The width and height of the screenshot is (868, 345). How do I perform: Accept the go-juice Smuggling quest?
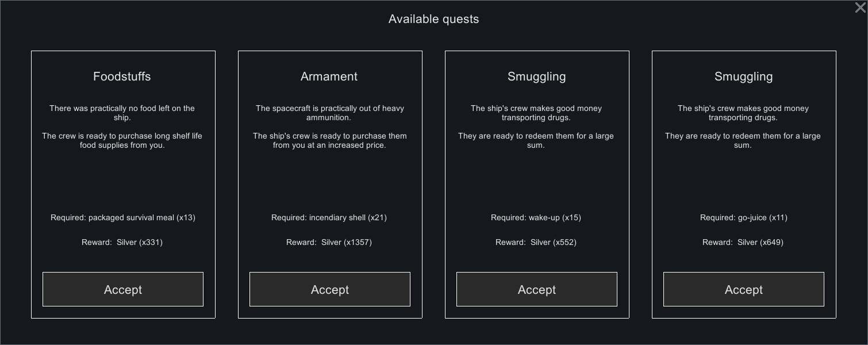coord(743,289)
